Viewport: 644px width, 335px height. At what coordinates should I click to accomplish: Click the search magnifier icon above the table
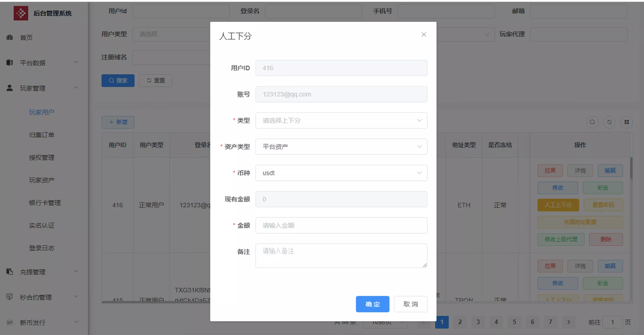592,122
